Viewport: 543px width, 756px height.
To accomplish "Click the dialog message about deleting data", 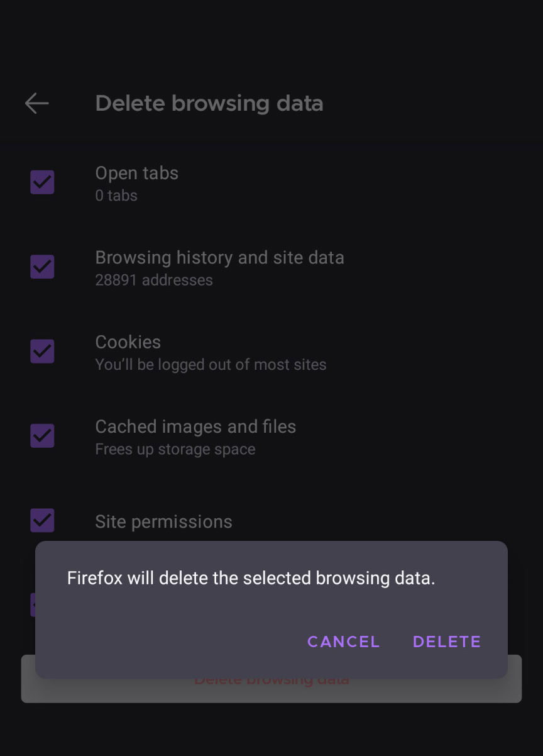I will click(251, 578).
